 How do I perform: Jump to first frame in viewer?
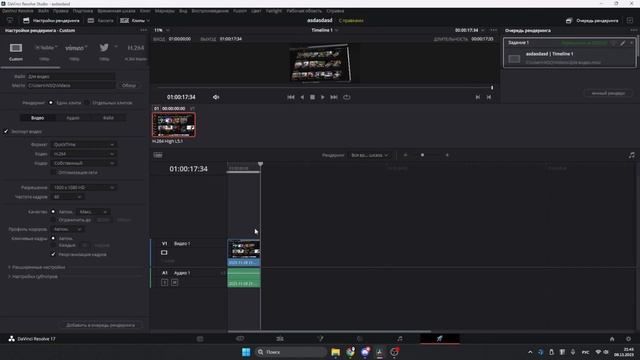pos(291,97)
